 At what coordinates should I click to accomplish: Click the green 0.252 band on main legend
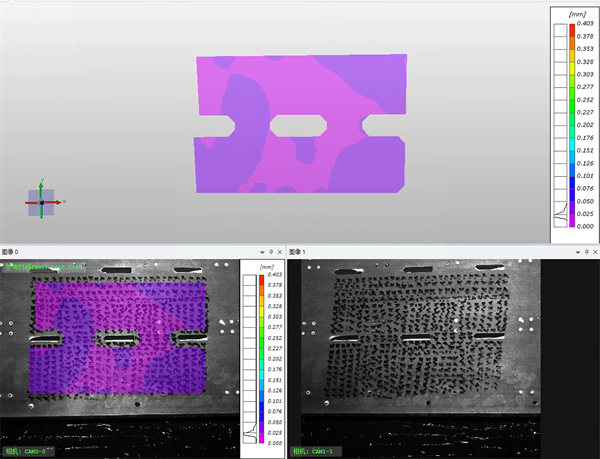[x=572, y=107]
